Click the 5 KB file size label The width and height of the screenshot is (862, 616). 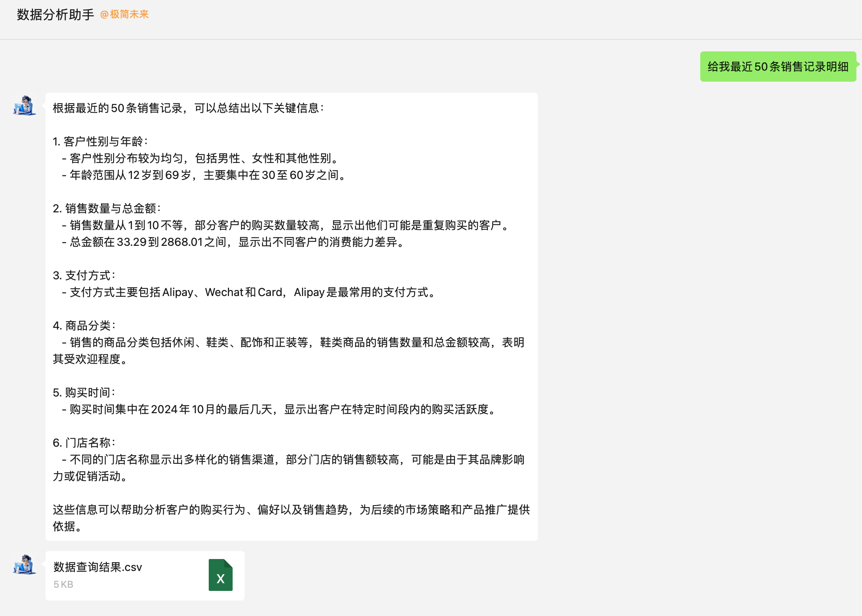click(x=63, y=584)
